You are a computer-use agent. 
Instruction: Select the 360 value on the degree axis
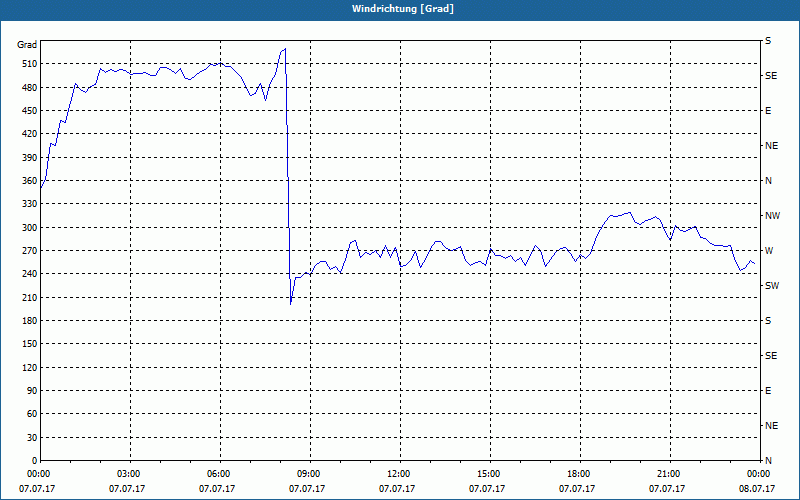(x=29, y=181)
